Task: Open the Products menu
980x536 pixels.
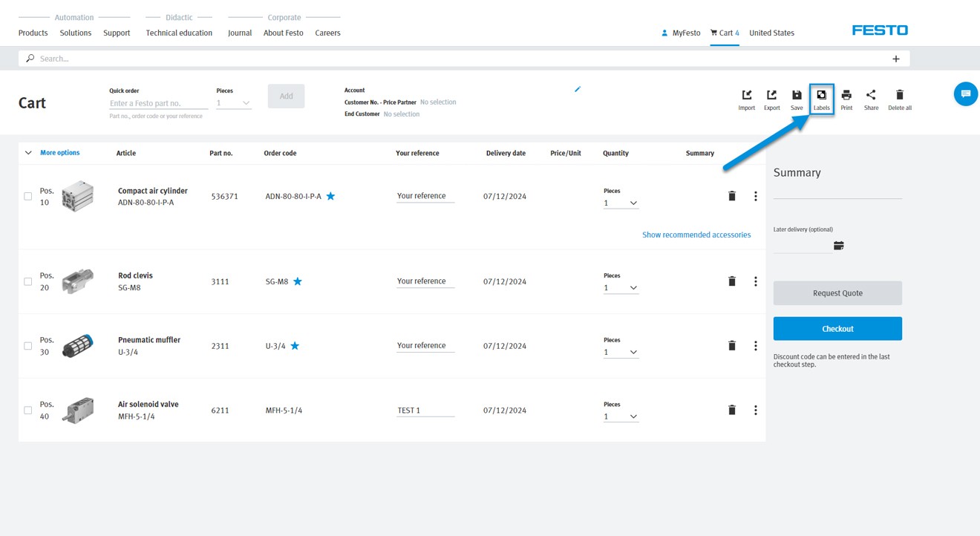Action: click(x=33, y=33)
